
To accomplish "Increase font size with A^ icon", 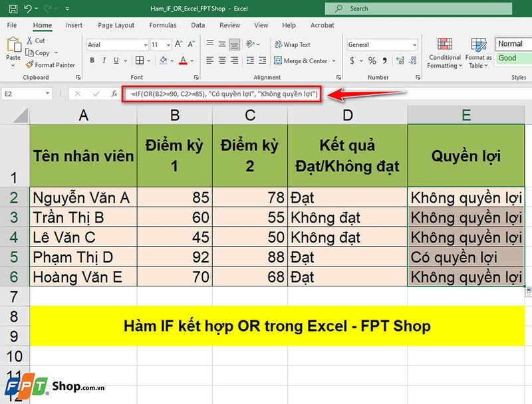I will point(178,44).
